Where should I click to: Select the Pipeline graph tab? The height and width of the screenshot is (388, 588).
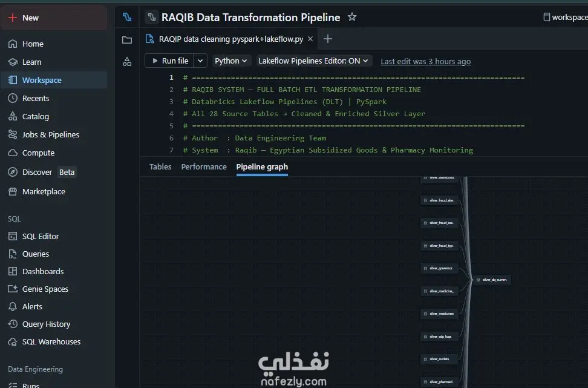(x=262, y=166)
